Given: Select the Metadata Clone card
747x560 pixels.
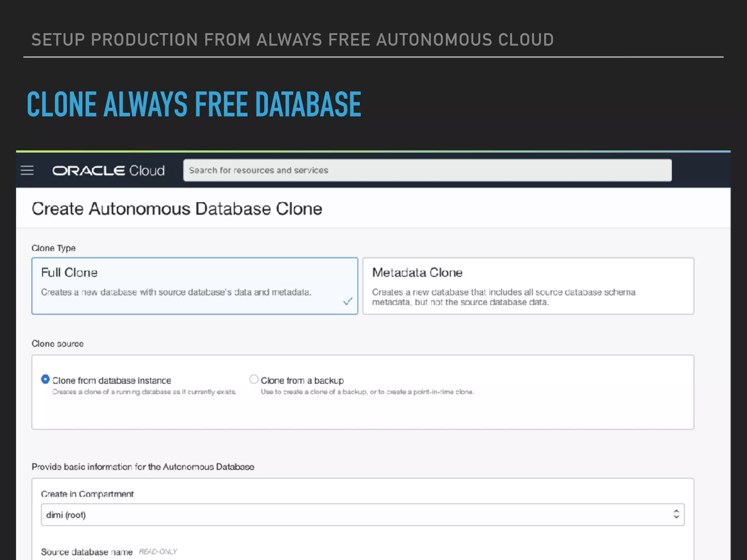Looking at the screenshot, I should pos(528,286).
